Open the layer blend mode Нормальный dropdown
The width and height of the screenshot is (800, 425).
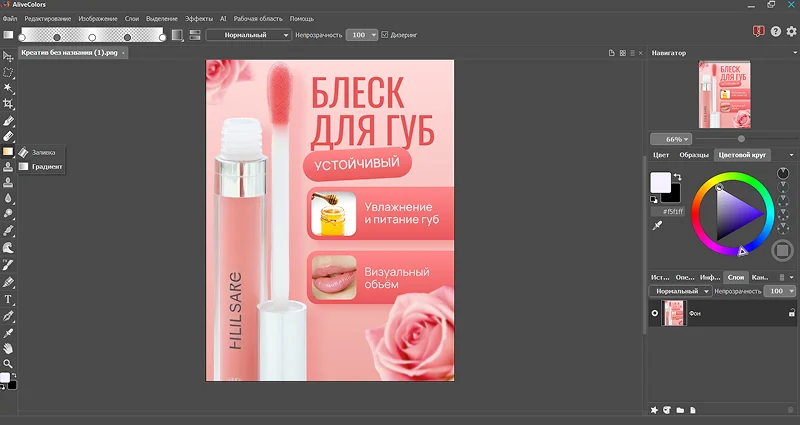click(x=681, y=291)
